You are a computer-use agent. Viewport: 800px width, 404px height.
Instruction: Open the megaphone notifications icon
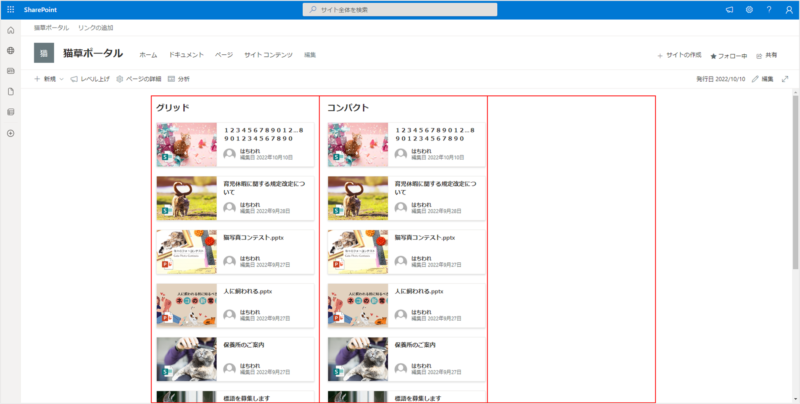(x=729, y=9)
